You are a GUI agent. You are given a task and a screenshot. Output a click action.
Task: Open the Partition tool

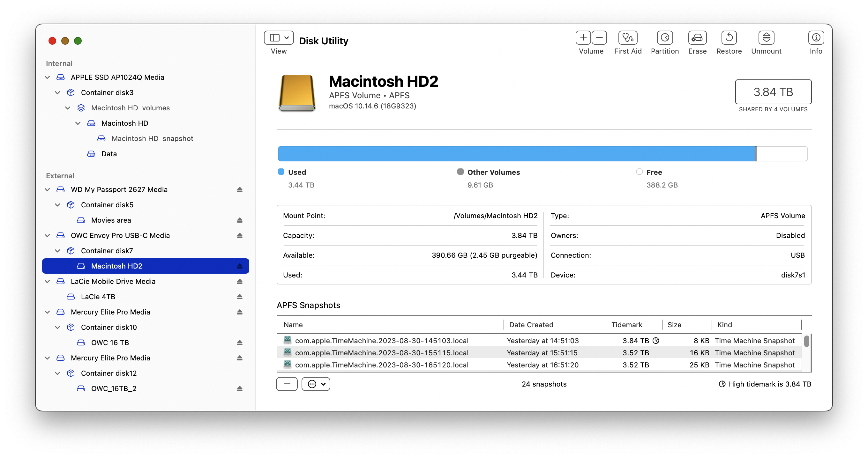pos(664,38)
